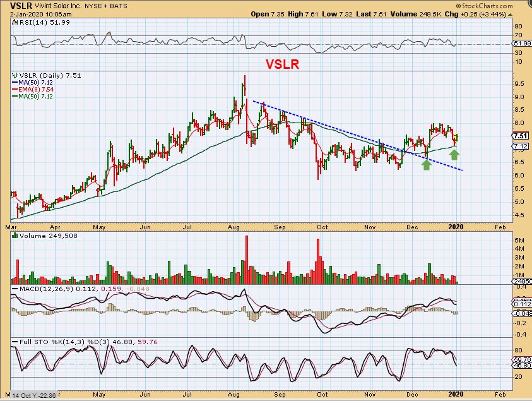Image resolution: width=532 pixels, height=401 pixels.
Task: Click the NYSE + BATS exchange label
Action: 105,6
